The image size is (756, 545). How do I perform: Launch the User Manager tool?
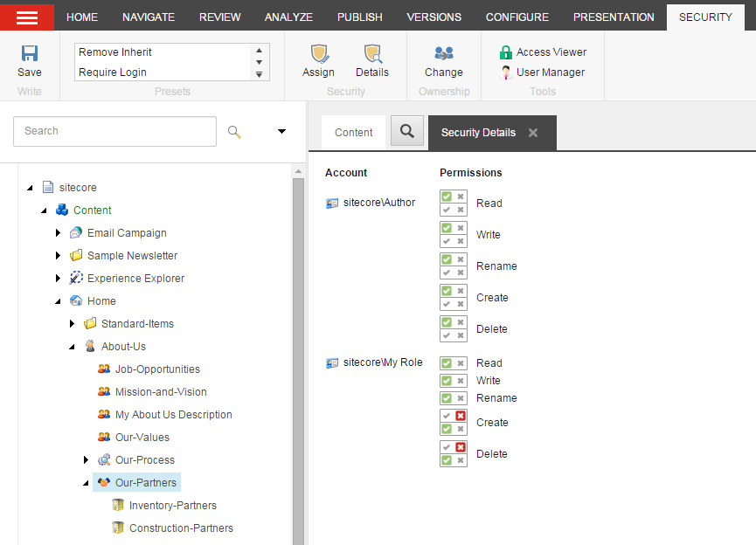[x=542, y=72]
